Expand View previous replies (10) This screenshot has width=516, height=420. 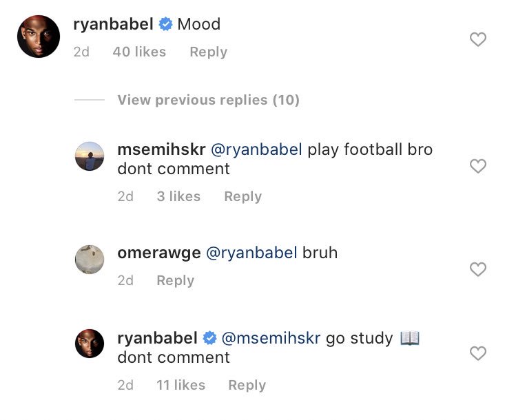[208, 100]
